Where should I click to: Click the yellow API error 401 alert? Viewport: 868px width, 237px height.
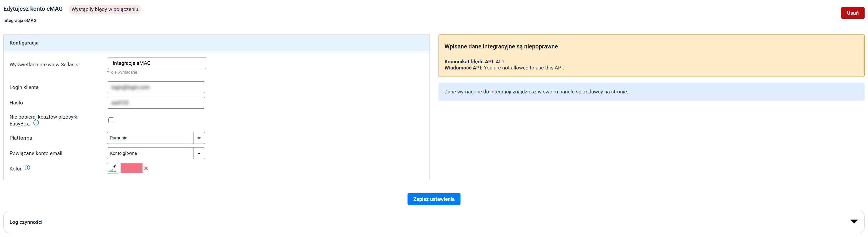pos(651,56)
